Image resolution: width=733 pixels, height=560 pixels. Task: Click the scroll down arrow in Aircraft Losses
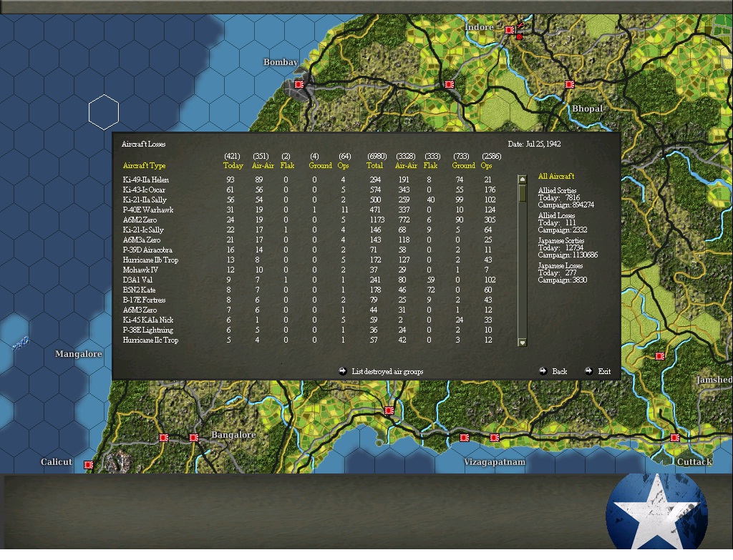[522, 343]
